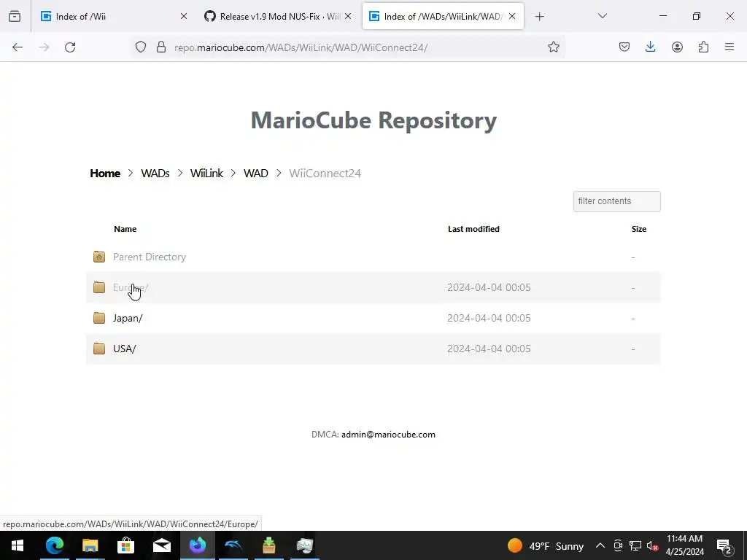List all tabs dropdown arrow
747x560 pixels.
[602, 16]
